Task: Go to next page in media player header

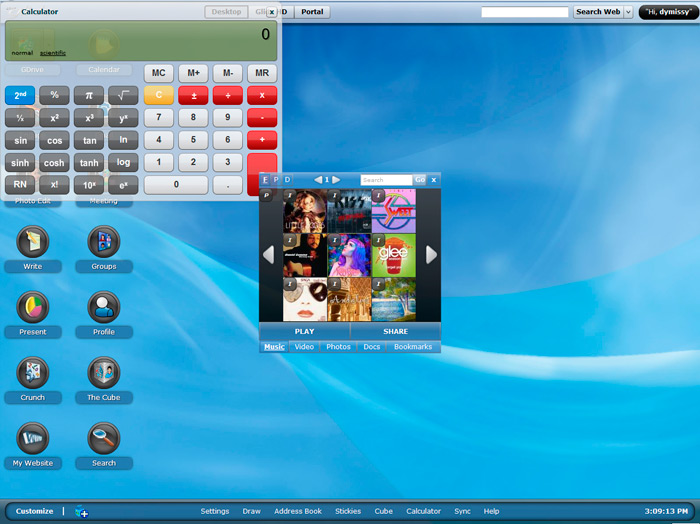Action: click(336, 180)
